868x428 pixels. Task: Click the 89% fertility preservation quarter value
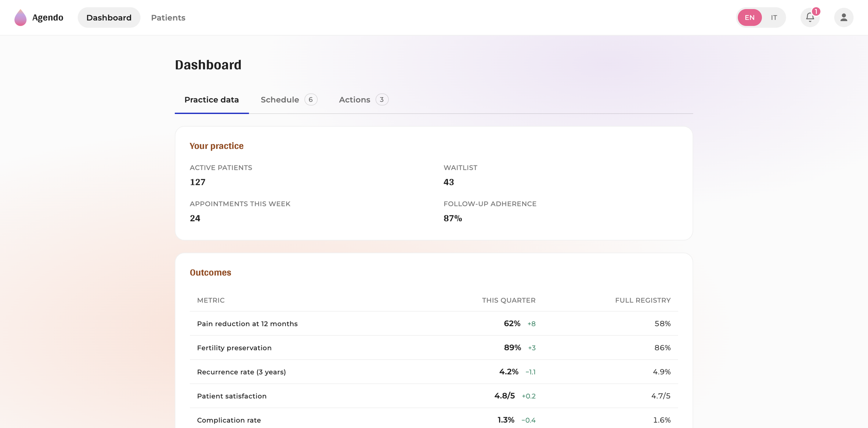513,348
